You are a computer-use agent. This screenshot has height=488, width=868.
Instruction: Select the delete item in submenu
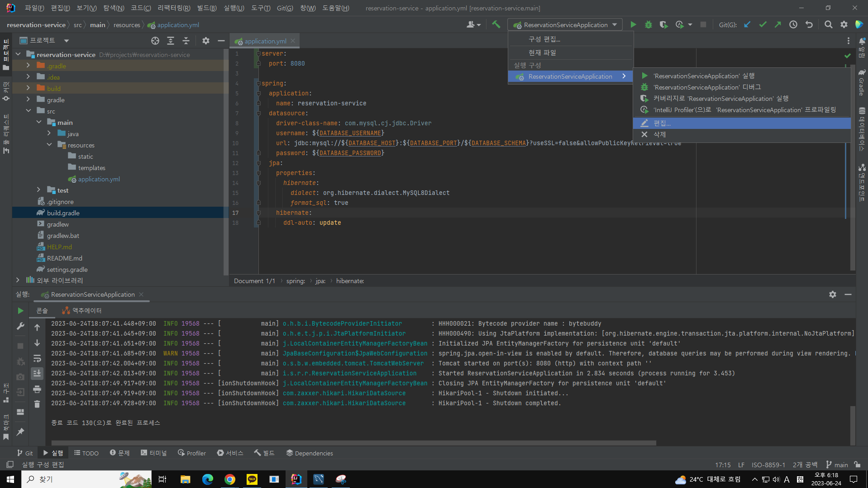point(742,134)
